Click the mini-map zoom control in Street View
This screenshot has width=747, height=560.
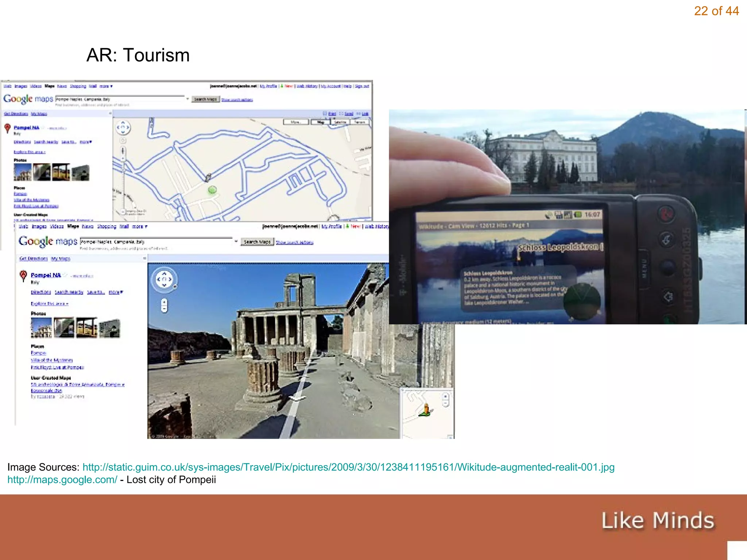pos(445,400)
